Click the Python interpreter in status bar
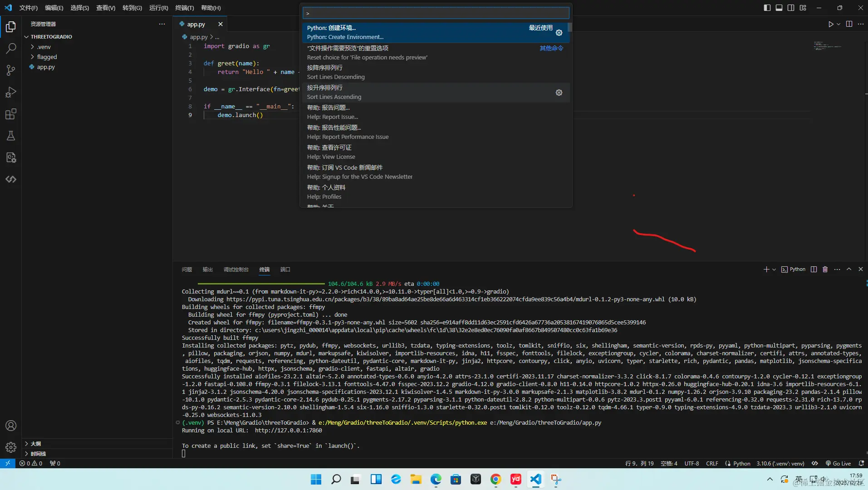 coord(781,463)
